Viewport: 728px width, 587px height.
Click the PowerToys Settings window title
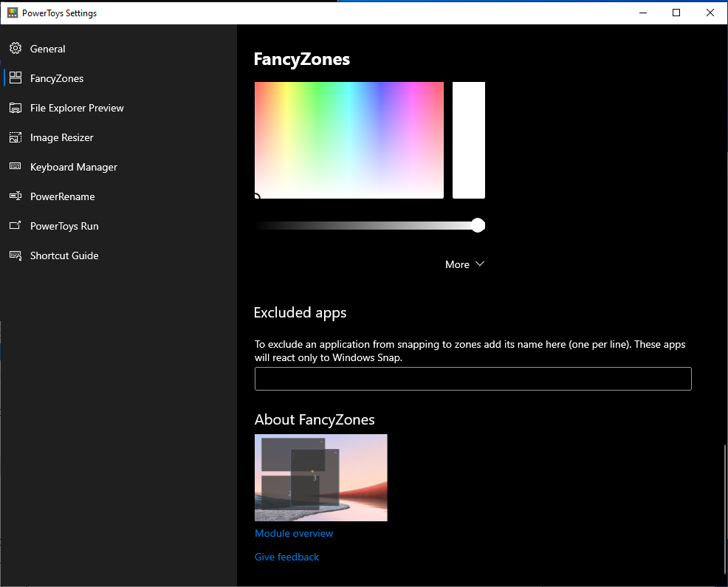59,13
